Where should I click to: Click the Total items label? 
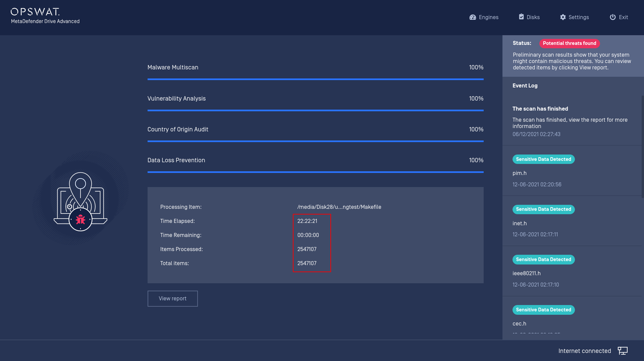[x=175, y=263]
